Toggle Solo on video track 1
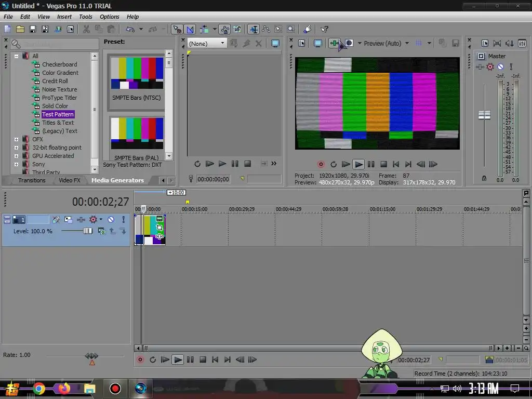This screenshot has width=532, height=399. (x=124, y=220)
